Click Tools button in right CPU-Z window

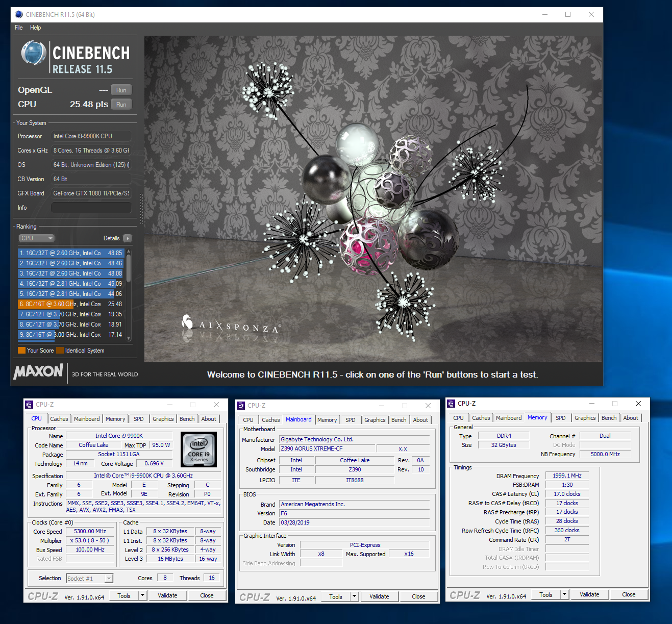(546, 594)
